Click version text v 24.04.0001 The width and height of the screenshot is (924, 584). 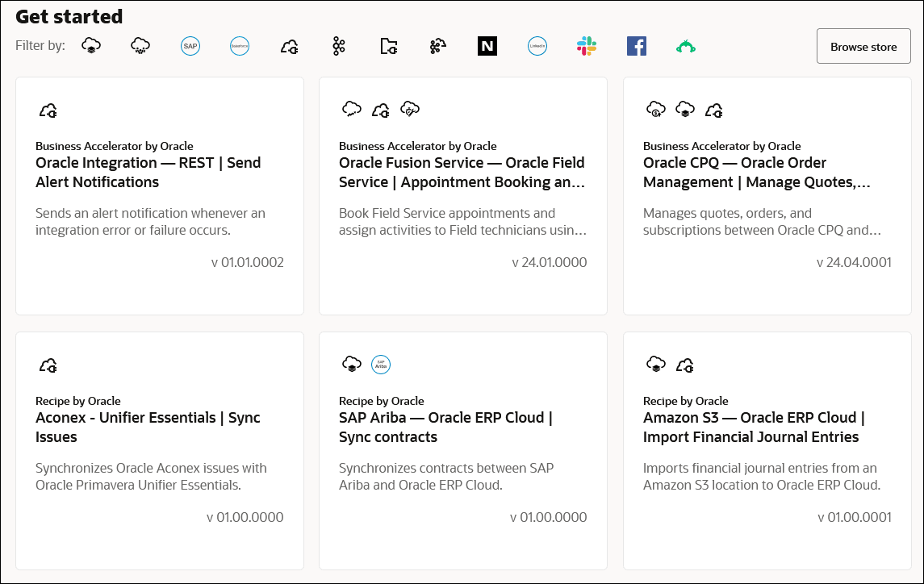coord(854,262)
